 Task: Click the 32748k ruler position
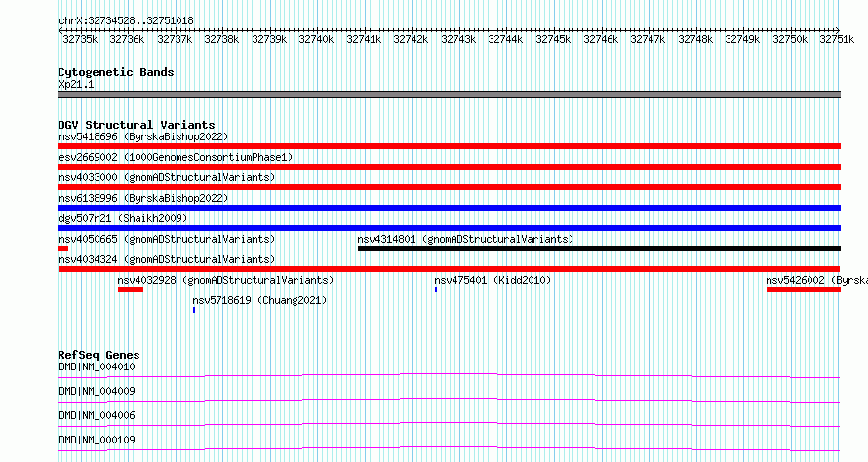695,39
